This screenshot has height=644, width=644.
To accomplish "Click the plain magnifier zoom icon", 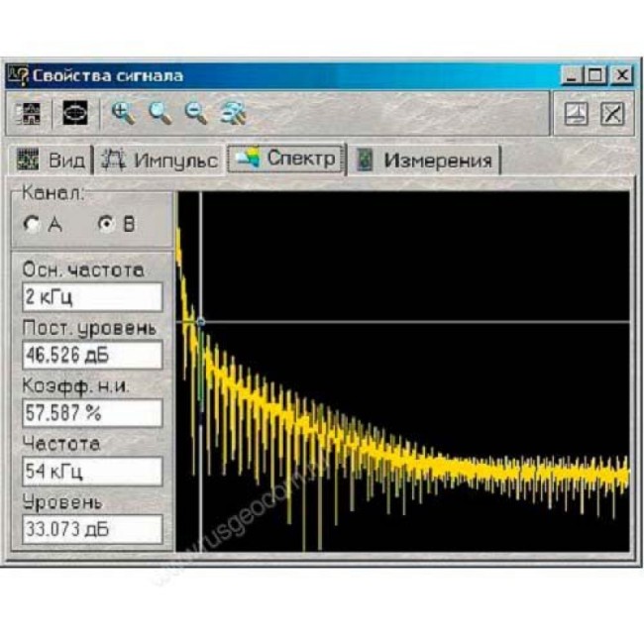I will pos(160,114).
